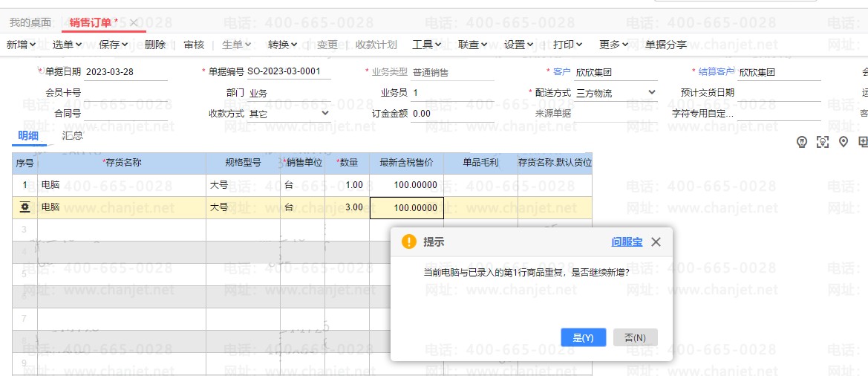Switch to the 汇总 tab
The height and width of the screenshot is (376, 868).
73,135
